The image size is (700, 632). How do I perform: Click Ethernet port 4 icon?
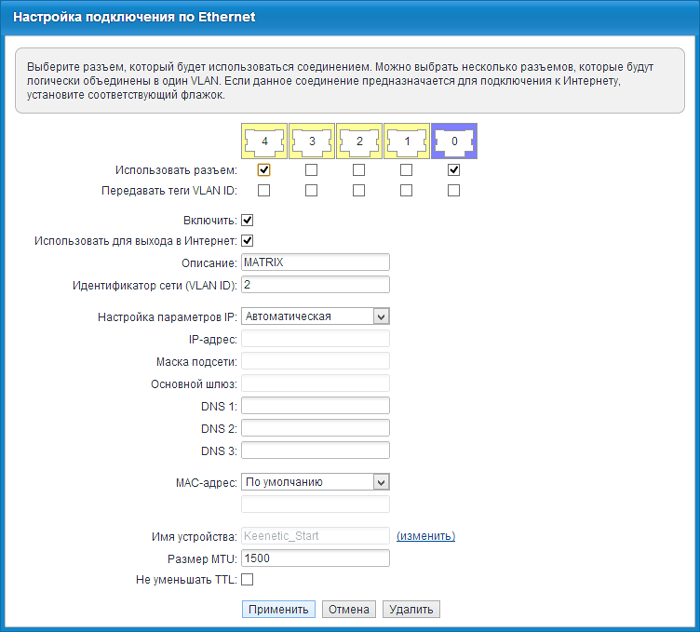point(264,141)
